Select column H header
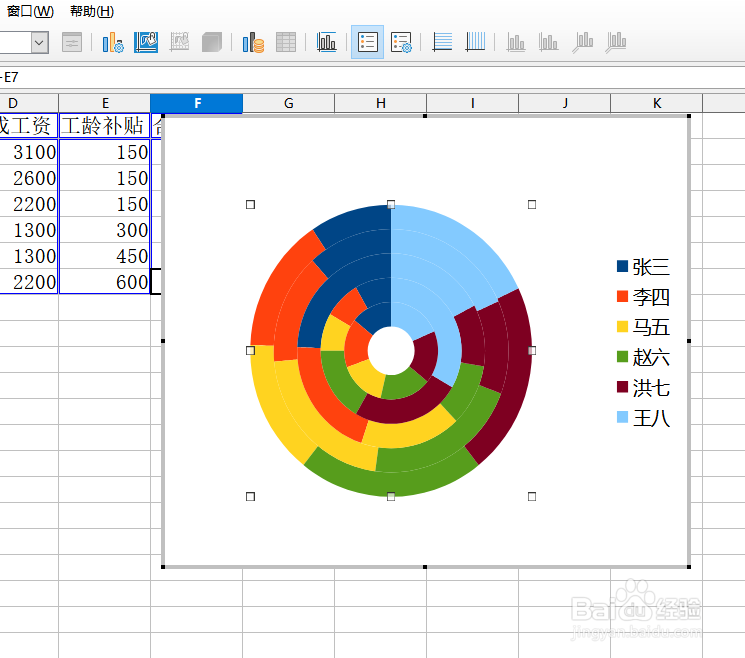745x658 pixels. 381,103
